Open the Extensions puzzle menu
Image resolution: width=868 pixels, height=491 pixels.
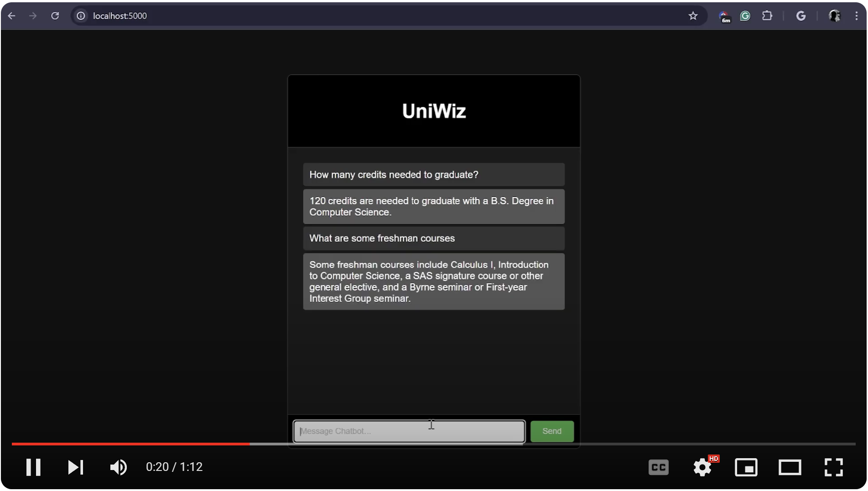767,16
